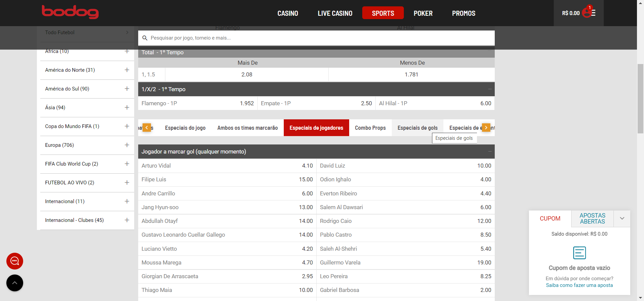Select Empate - 1P at 2.50
644x301 pixels.
[316, 103]
